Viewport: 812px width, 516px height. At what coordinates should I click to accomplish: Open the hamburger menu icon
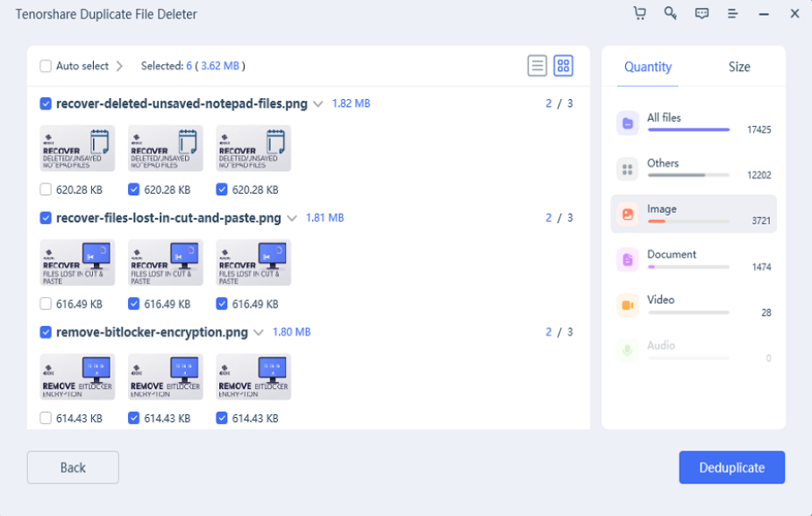pyautogui.click(x=732, y=14)
